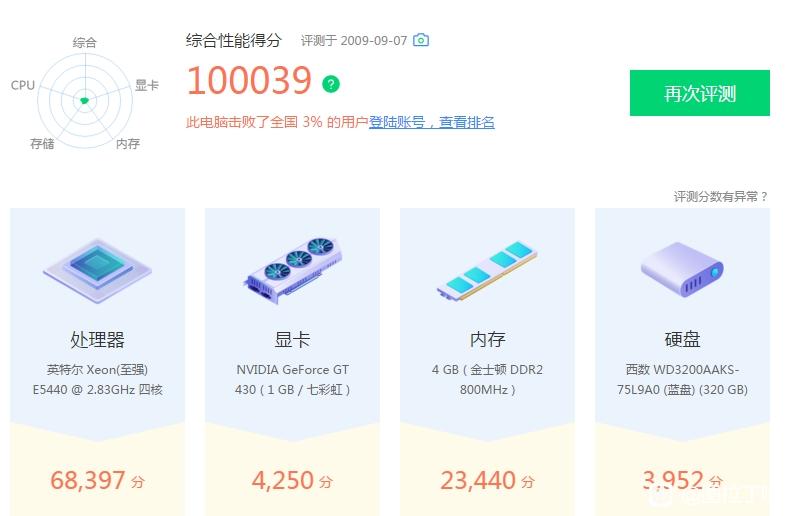Viewport: 793px width, 516px height.
Task: Select the 硬盘 card title
Action: point(682,339)
